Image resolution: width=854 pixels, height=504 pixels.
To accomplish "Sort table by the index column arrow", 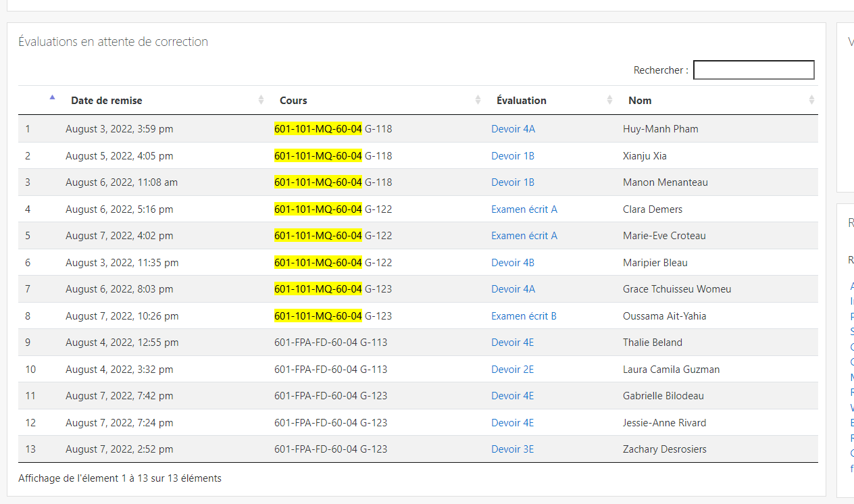I will coord(52,97).
